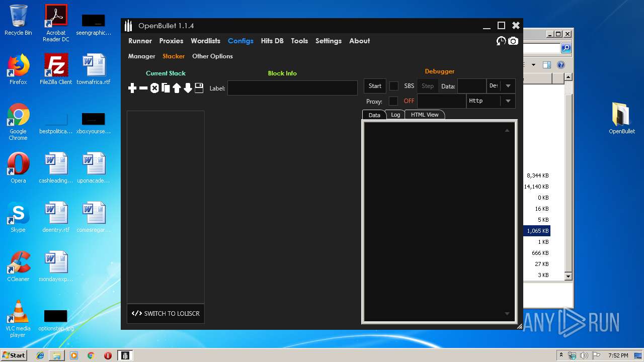This screenshot has height=362, width=644.
Task: Click the screenshot camera icon
Action: tap(513, 41)
